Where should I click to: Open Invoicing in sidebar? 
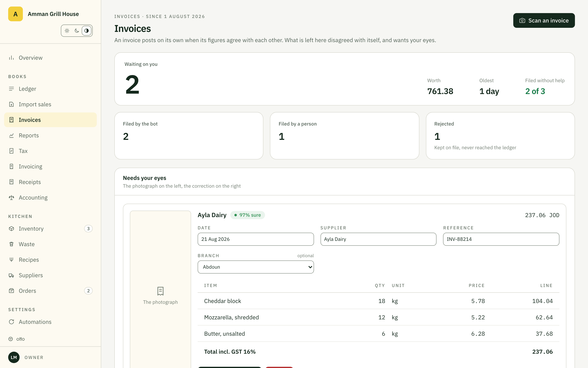coord(51,166)
